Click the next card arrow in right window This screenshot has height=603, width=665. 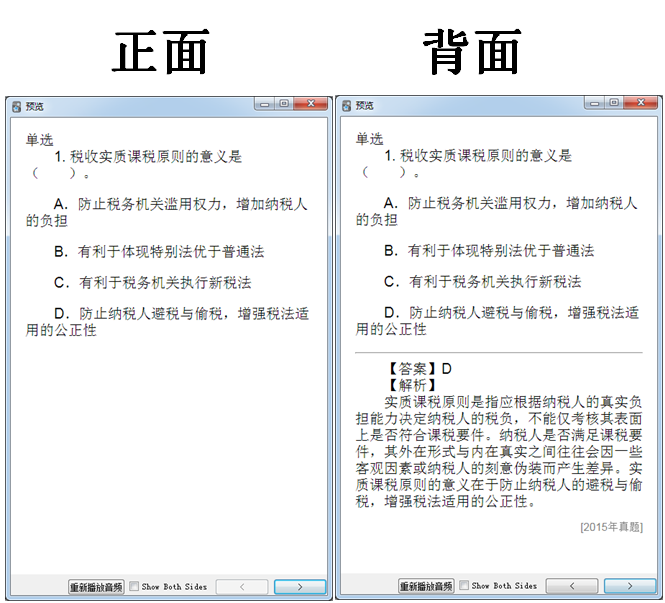pyautogui.click(x=630, y=586)
